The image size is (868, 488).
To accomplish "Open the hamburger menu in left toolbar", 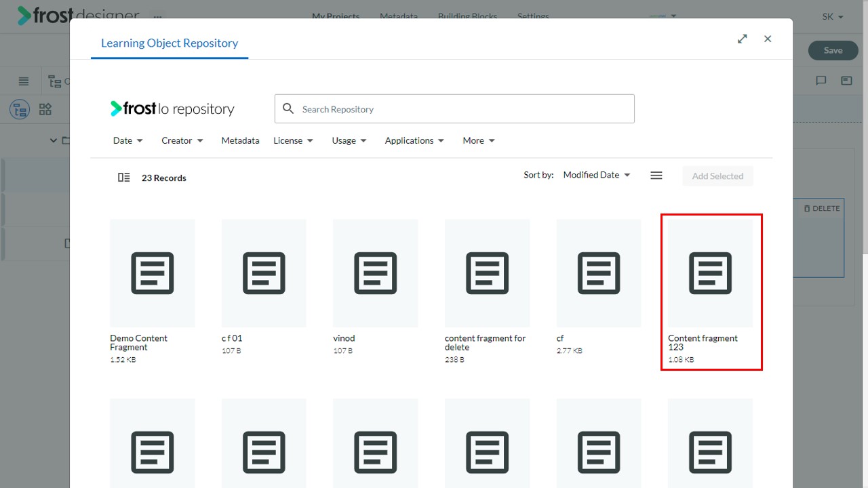I will (24, 81).
